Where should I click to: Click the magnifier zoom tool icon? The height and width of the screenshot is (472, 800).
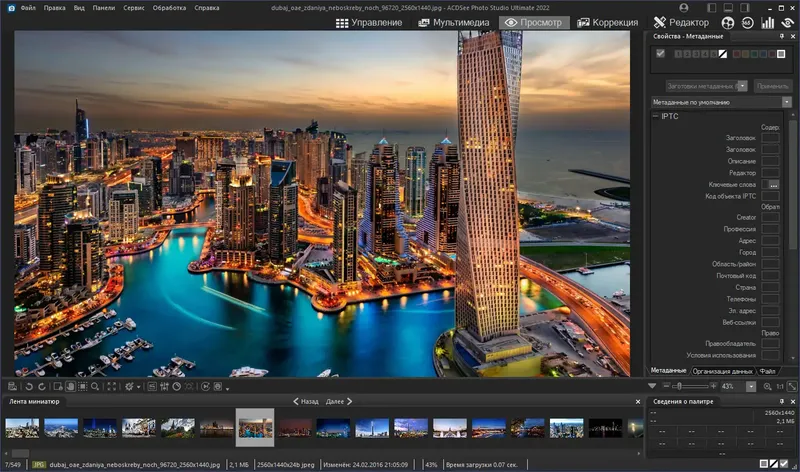(x=95, y=386)
